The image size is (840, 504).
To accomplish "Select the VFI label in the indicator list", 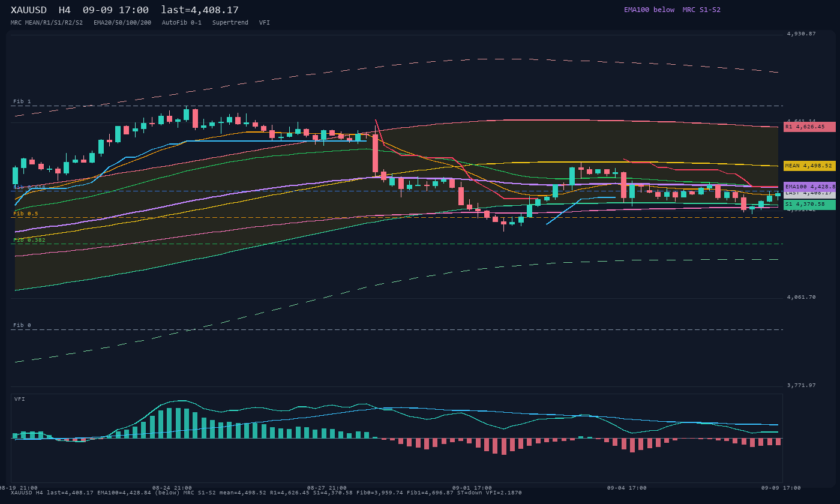I will pyautogui.click(x=265, y=23).
